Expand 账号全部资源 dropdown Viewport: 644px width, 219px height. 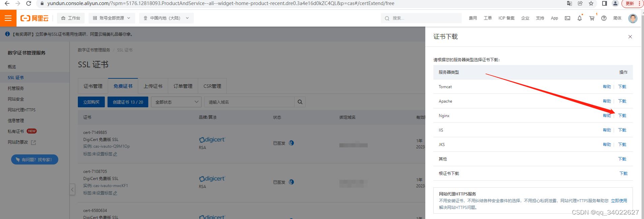(x=112, y=18)
